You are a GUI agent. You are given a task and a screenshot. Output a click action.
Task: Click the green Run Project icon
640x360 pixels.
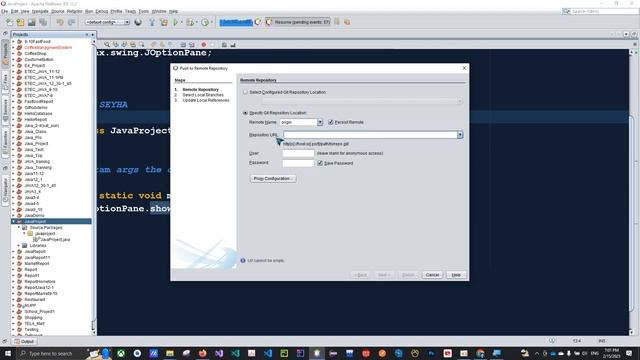tap(176, 22)
